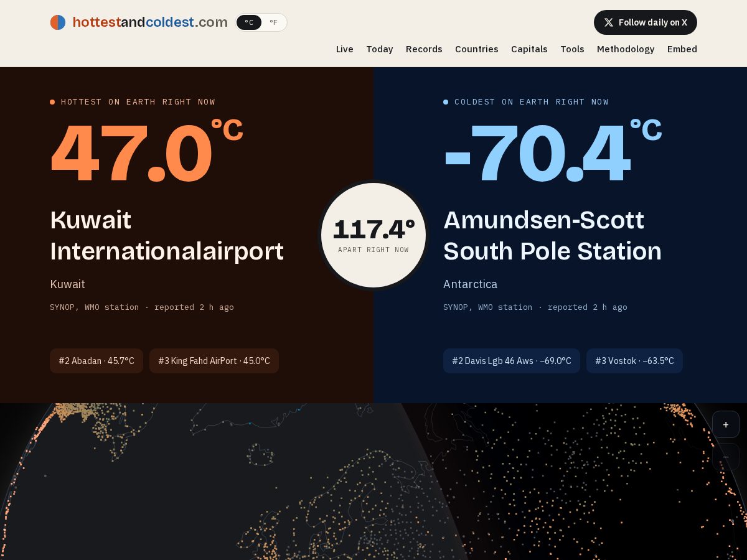This screenshot has height=560, width=747.
Task: Click the half-orange half-blue site logo icon
Action: [58, 22]
